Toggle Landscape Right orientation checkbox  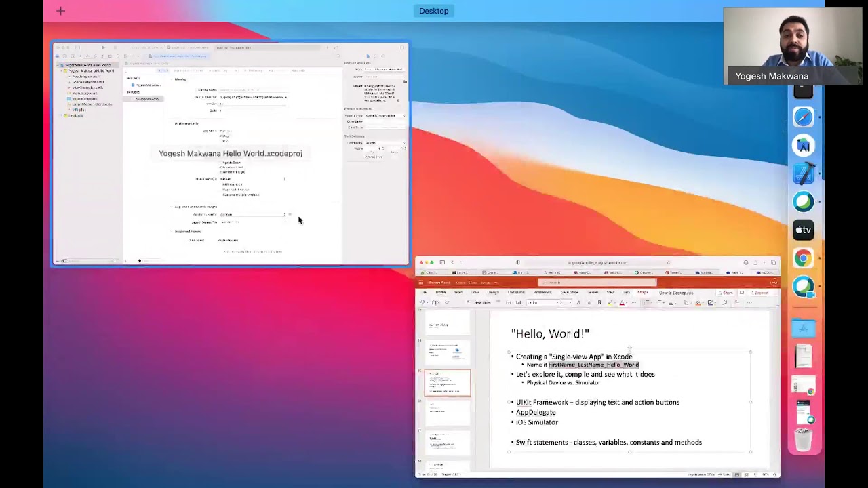click(x=221, y=172)
